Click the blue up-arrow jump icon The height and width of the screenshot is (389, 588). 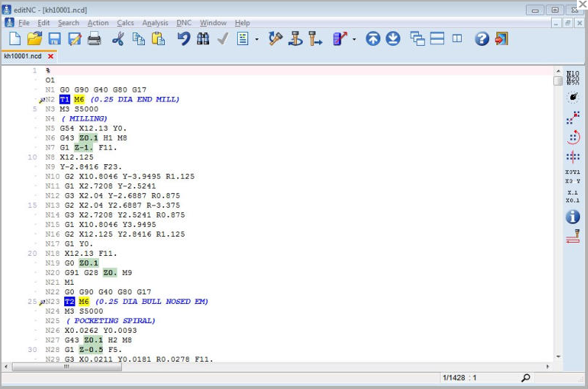coord(373,39)
